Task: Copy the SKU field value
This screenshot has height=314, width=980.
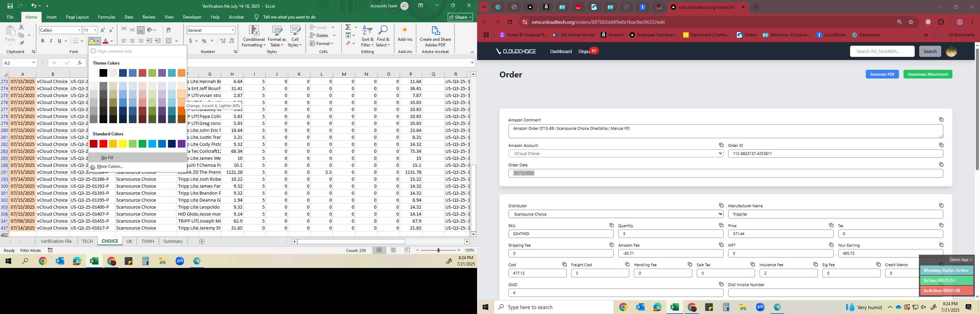Action: pos(611,225)
